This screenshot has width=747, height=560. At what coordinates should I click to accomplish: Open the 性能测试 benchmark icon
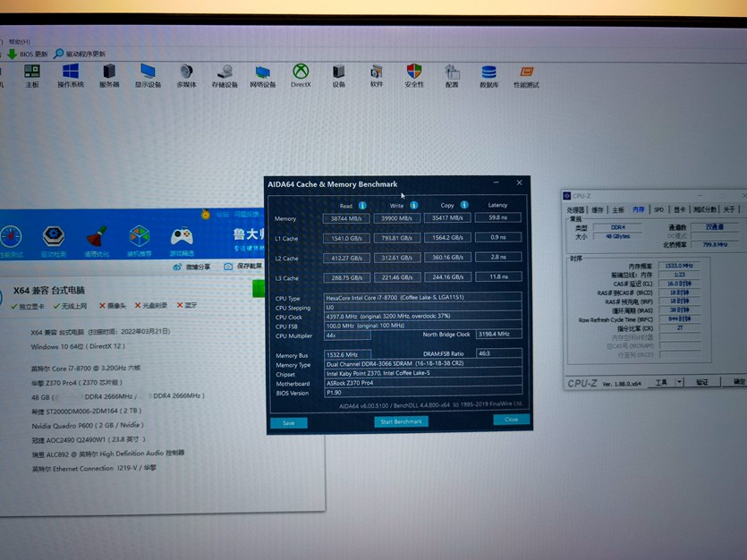pyautogui.click(x=526, y=73)
